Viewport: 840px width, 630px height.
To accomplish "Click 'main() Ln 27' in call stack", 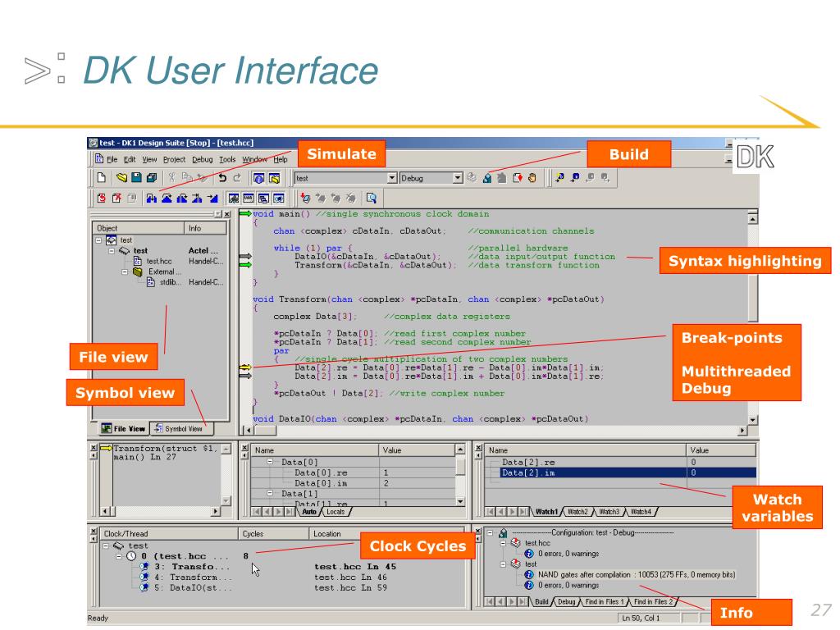I will point(144,457).
